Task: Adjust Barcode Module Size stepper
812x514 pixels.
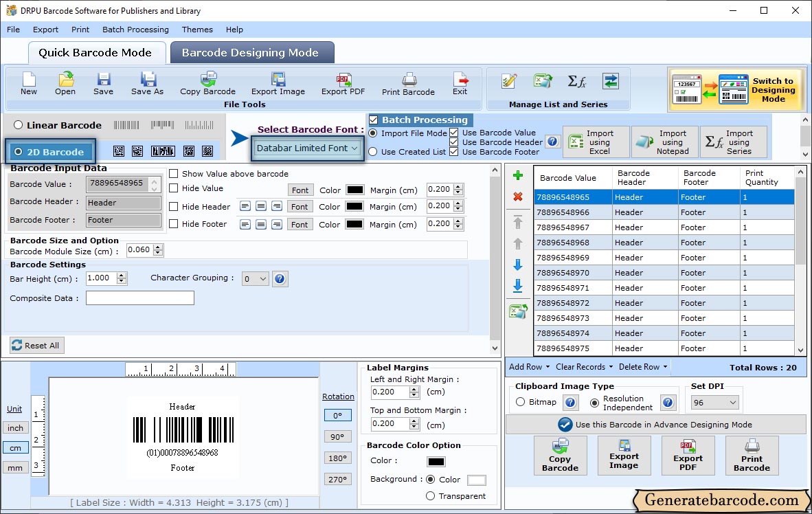Action: 158,250
